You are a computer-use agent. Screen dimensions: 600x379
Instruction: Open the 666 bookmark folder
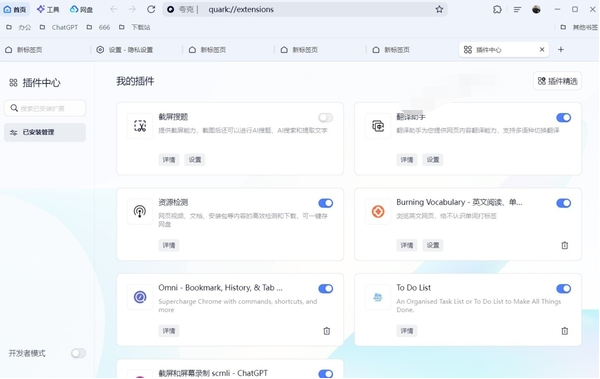point(99,27)
